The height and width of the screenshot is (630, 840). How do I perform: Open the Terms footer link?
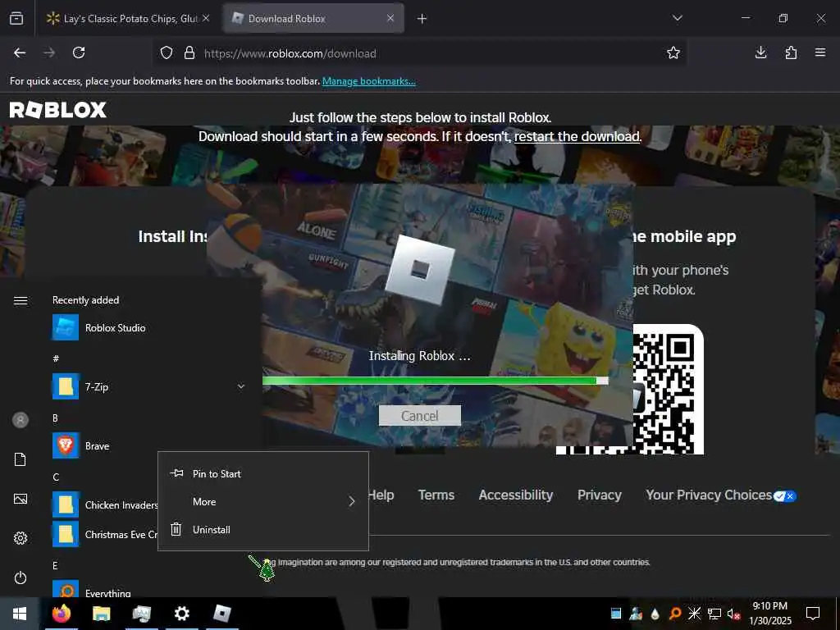click(x=436, y=495)
